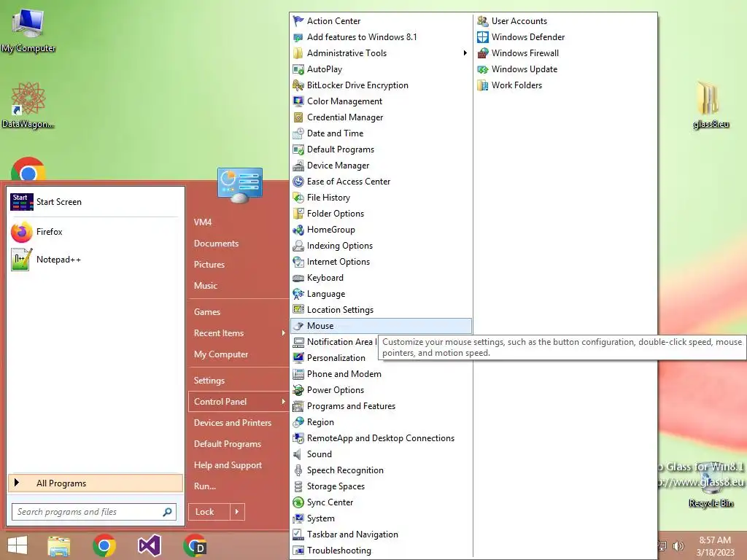Click the Device Manager icon
Screen dimensions: 747x560
(x=298, y=166)
